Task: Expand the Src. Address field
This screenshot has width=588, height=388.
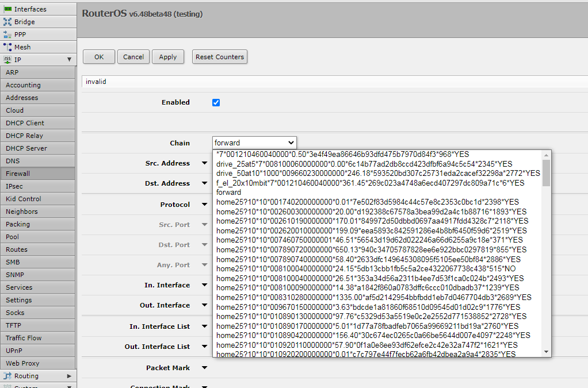Action: point(204,163)
